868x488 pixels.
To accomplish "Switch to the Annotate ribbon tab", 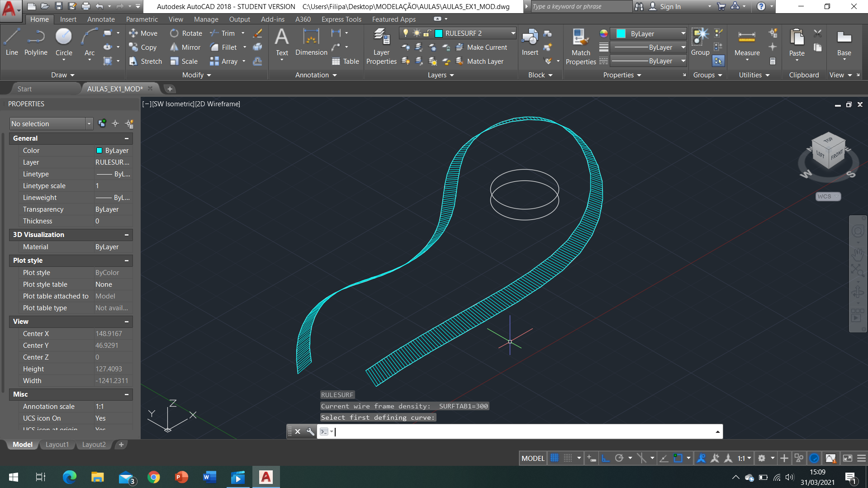I will (x=101, y=19).
